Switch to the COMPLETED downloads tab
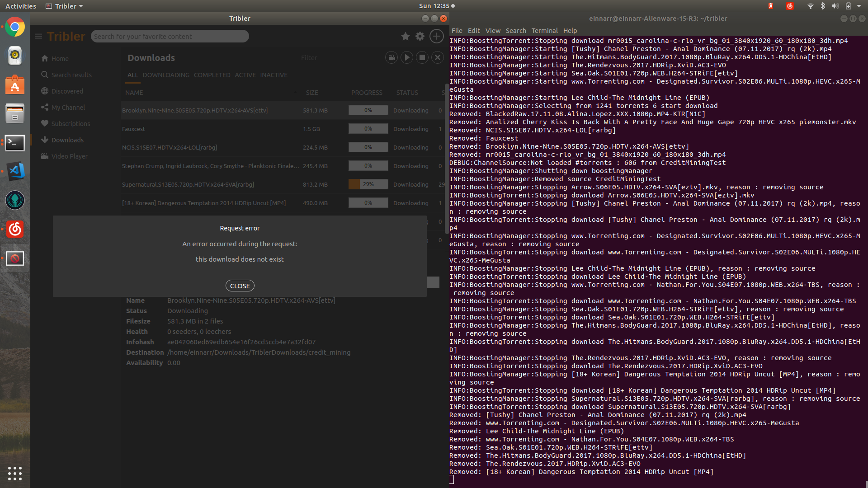Viewport: 868px width, 488px height. click(212, 75)
